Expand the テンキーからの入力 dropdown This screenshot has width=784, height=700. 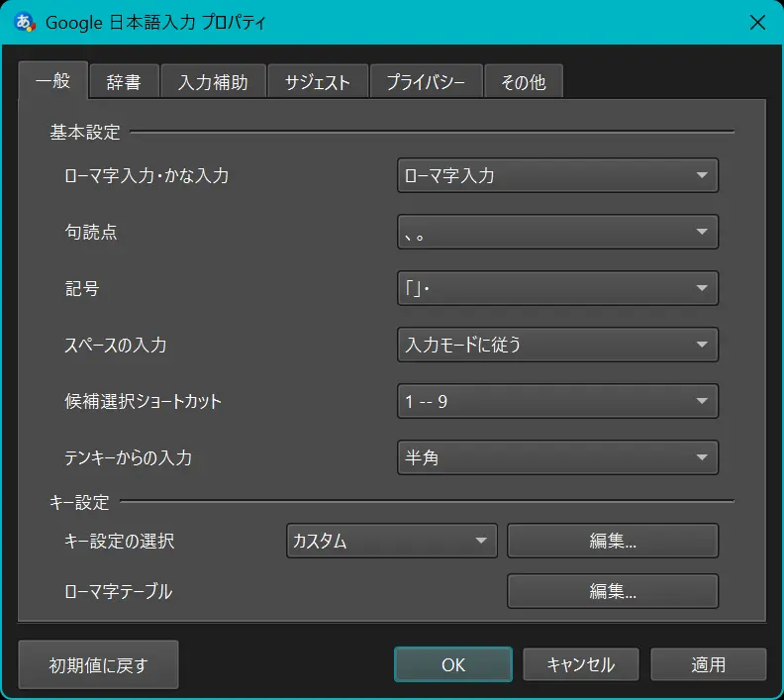point(557,458)
